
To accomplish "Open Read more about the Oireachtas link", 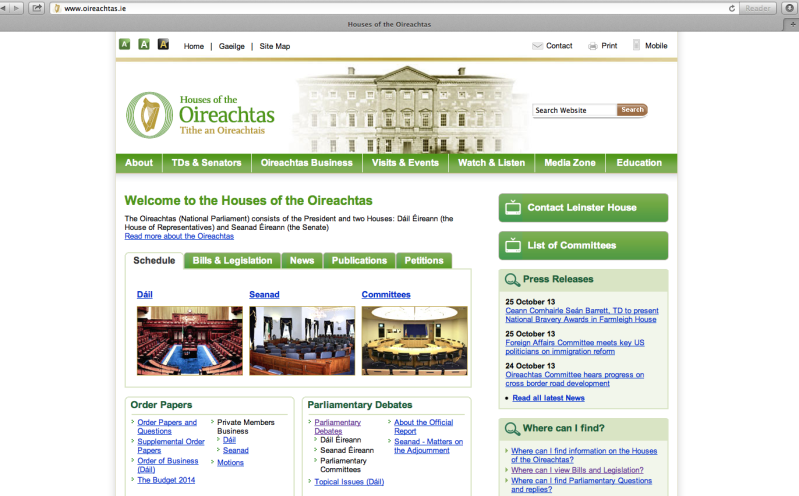I will (x=179, y=236).
